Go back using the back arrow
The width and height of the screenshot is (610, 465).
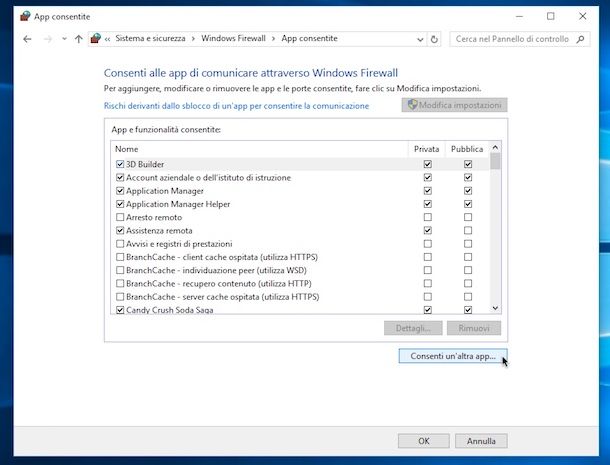[27, 39]
